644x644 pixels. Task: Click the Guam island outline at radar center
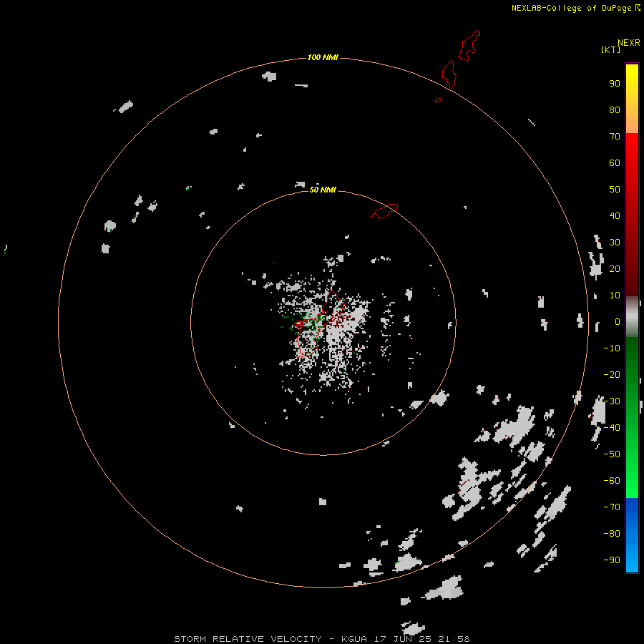coord(320,323)
